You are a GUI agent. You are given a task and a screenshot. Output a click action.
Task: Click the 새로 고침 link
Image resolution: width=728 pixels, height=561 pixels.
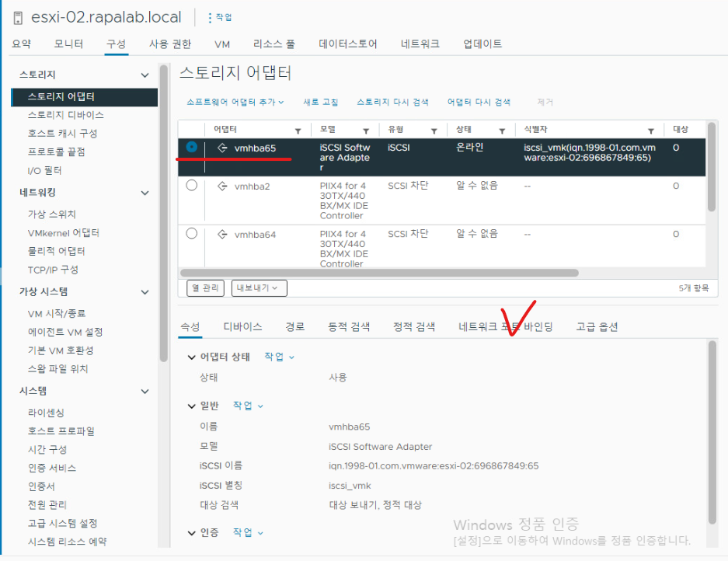(320, 102)
